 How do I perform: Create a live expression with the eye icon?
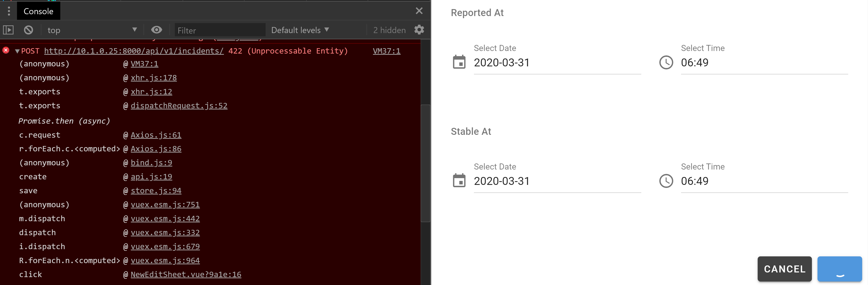[x=156, y=30]
